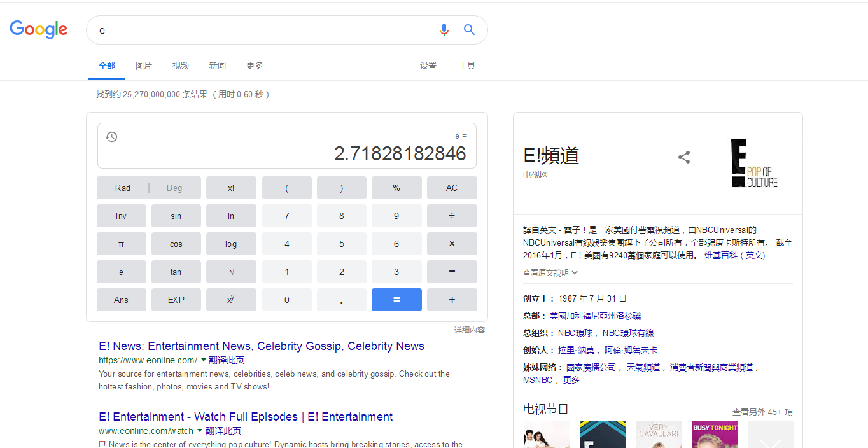Click the Ans key
Screen dimensions: 868x448
pos(122,300)
